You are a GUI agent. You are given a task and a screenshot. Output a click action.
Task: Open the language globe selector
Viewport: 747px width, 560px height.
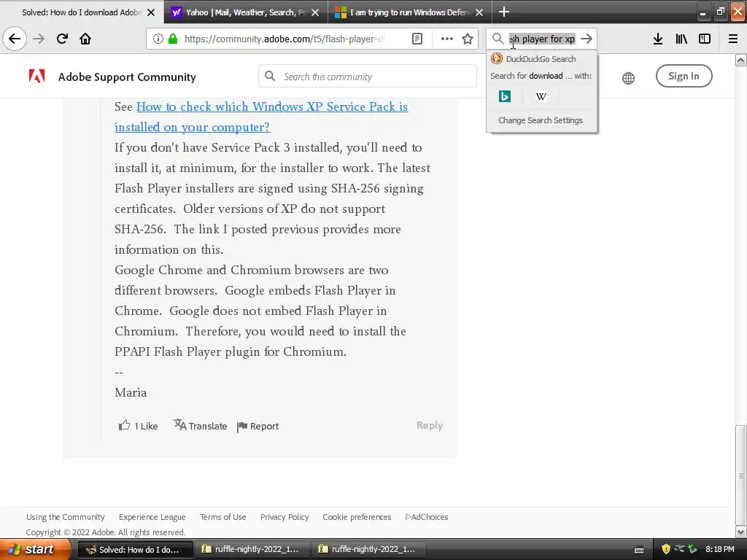pos(628,78)
